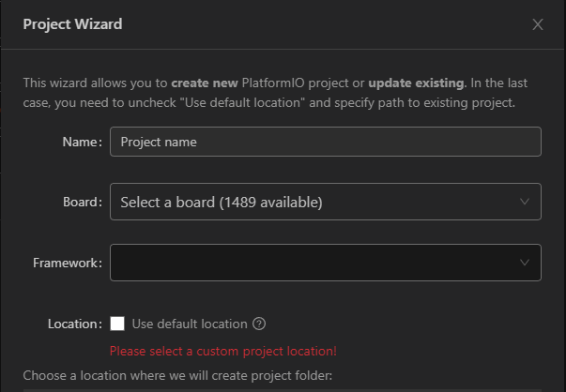566x392 pixels.
Task: Click the "Name:" field label
Action: coord(82,142)
